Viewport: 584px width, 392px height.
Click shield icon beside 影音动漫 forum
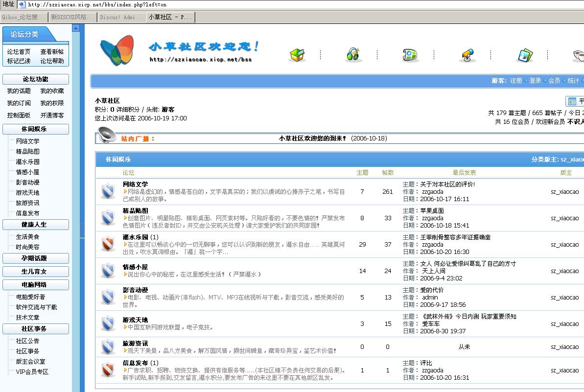(x=108, y=297)
